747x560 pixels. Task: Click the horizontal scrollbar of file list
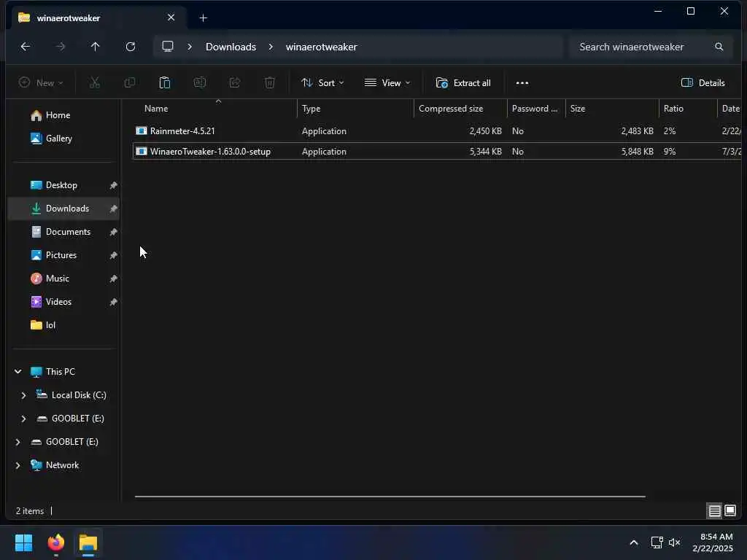click(390, 497)
